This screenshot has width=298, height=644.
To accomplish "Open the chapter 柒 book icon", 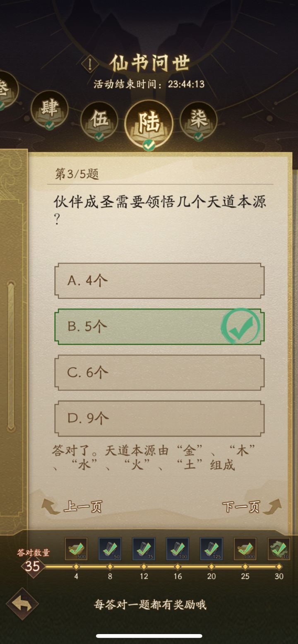I will pyautogui.click(x=199, y=120).
